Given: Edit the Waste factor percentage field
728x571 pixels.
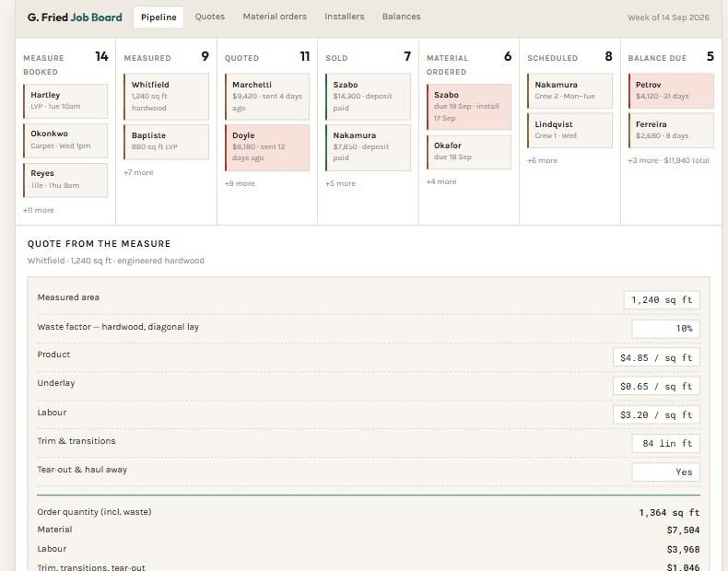Looking at the screenshot, I should 665,329.
